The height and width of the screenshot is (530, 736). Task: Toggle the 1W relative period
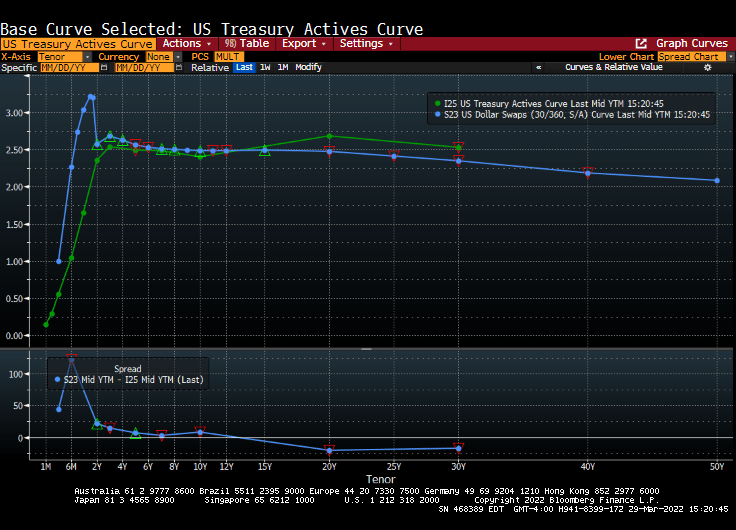[x=265, y=68]
